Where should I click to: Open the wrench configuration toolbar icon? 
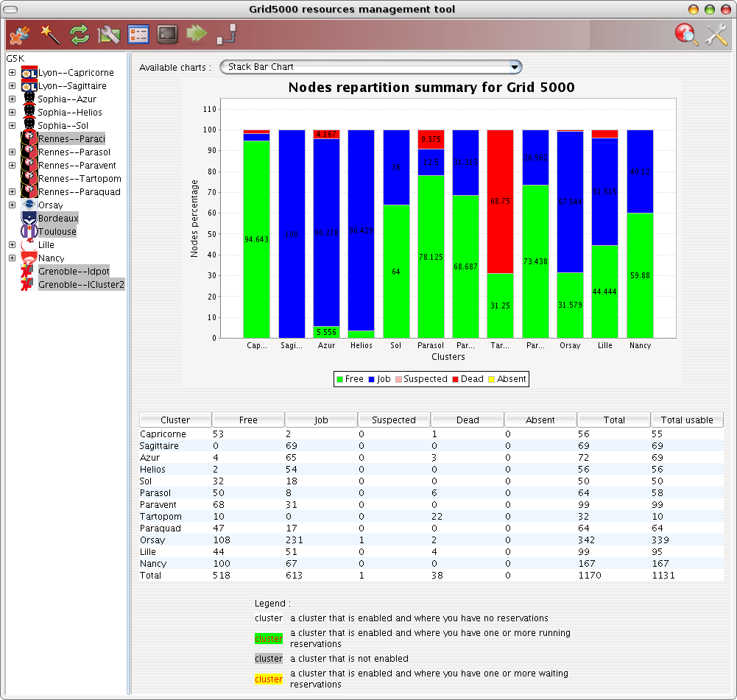pos(108,35)
